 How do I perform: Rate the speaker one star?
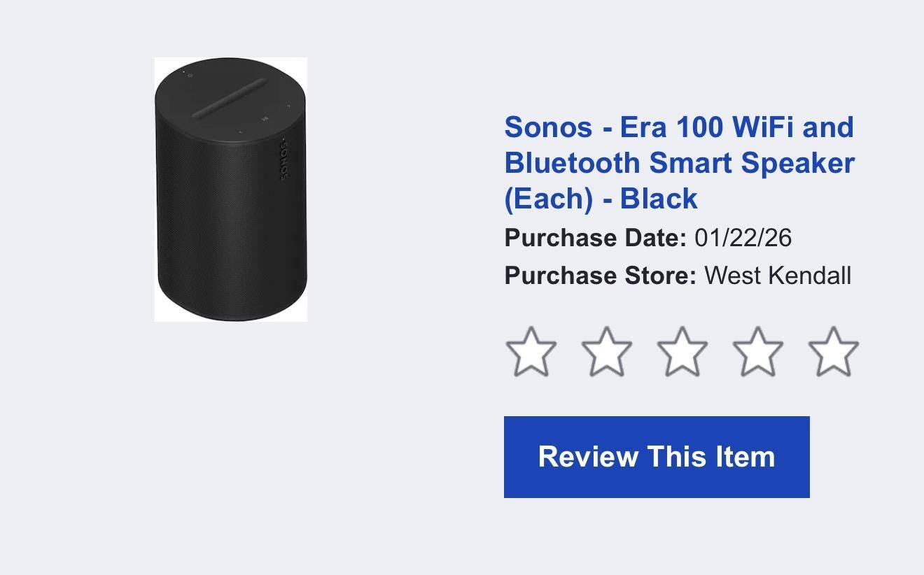coord(531,352)
